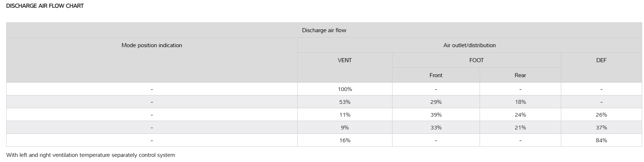
Task: Select the 29% Front foot value
Action: [436, 102]
